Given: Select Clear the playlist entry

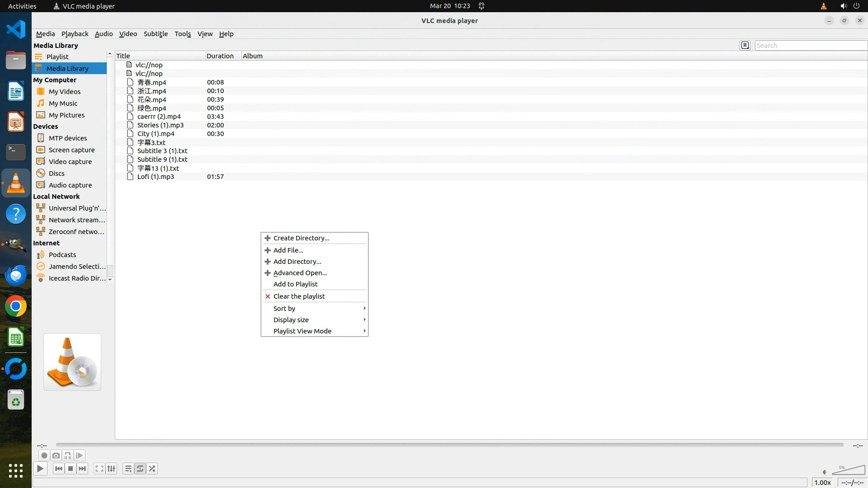Looking at the screenshot, I should click(x=299, y=296).
